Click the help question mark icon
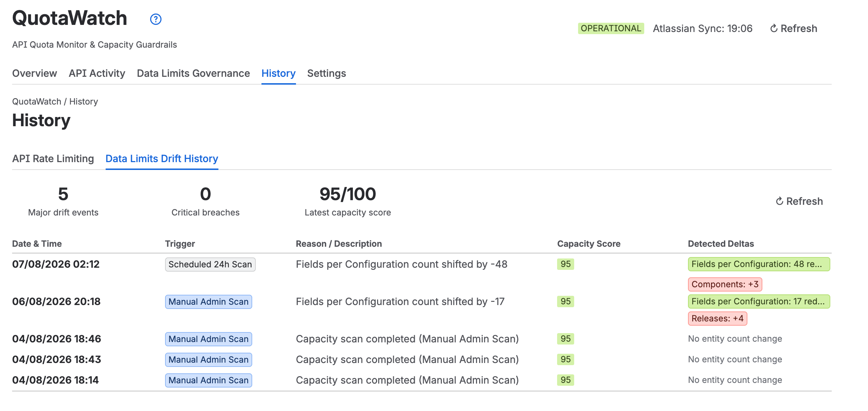Viewport: 868px width, 411px height. point(155,19)
